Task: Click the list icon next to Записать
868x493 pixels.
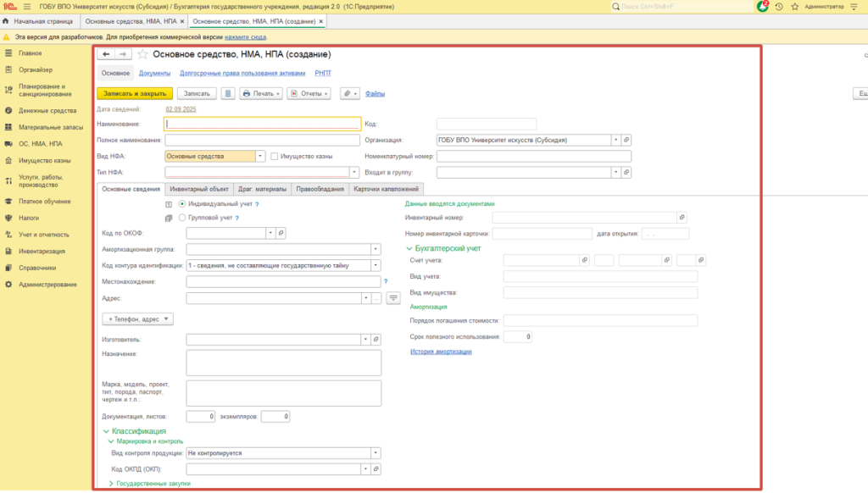Action: (228, 93)
